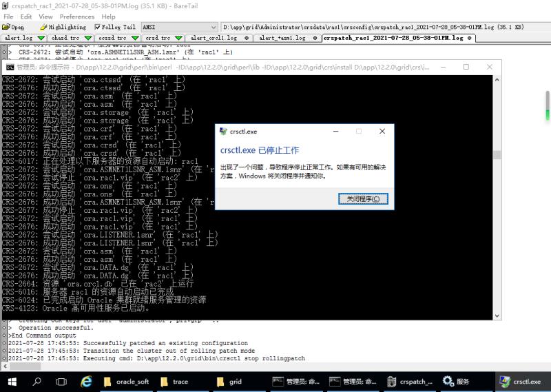Click the command prompt scrollbar thumb

pos(497,155)
